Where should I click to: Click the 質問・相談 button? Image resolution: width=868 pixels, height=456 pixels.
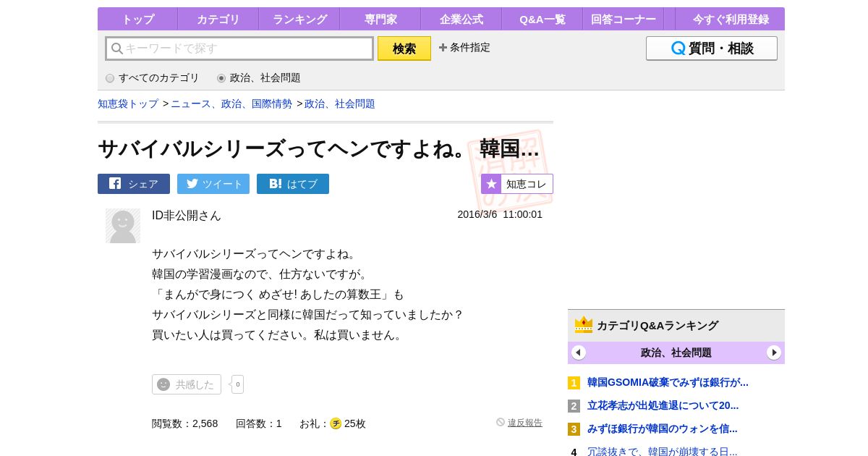pos(712,48)
